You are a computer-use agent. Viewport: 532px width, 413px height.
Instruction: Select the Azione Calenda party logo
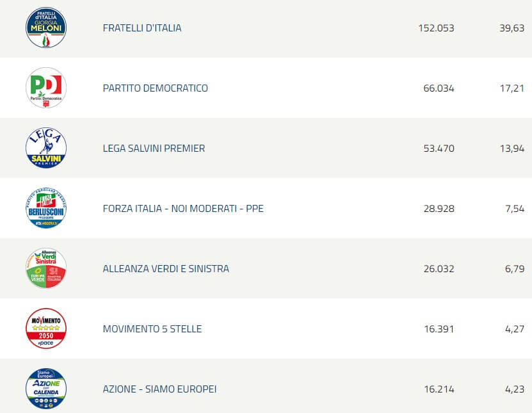(x=46, y=389)
